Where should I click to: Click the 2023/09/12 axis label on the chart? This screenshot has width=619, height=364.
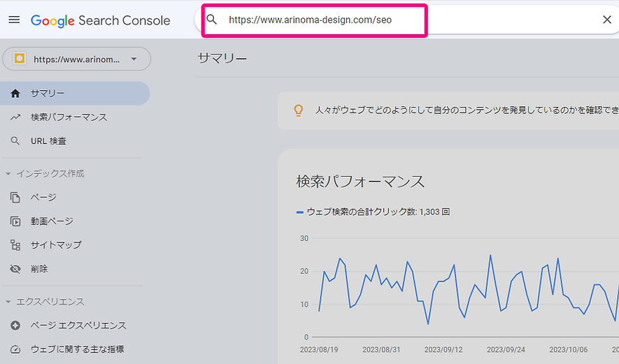tap(443, 350)
